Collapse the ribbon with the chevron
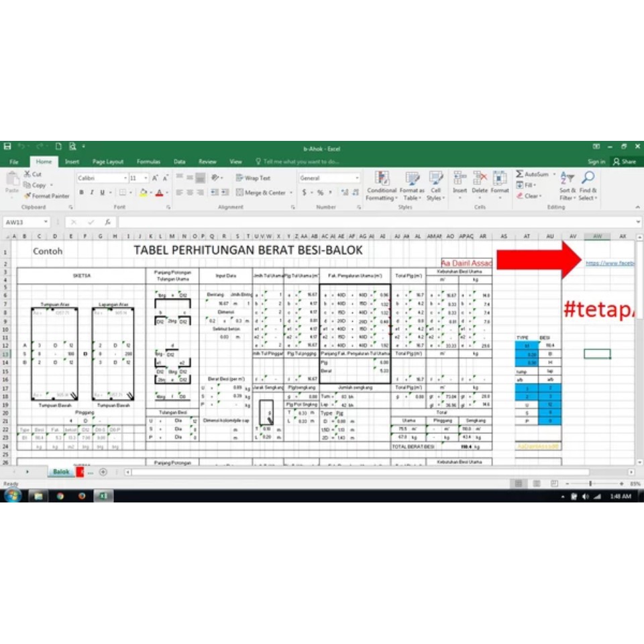The width and height of the screenshot is (644, 644). [x=637, y=207]
